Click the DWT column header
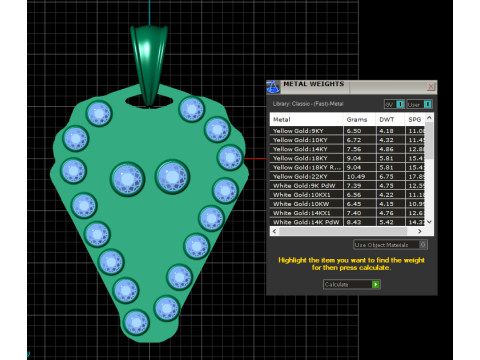Image resolution: width=480 pixels, height=360 pixels. 390,119
